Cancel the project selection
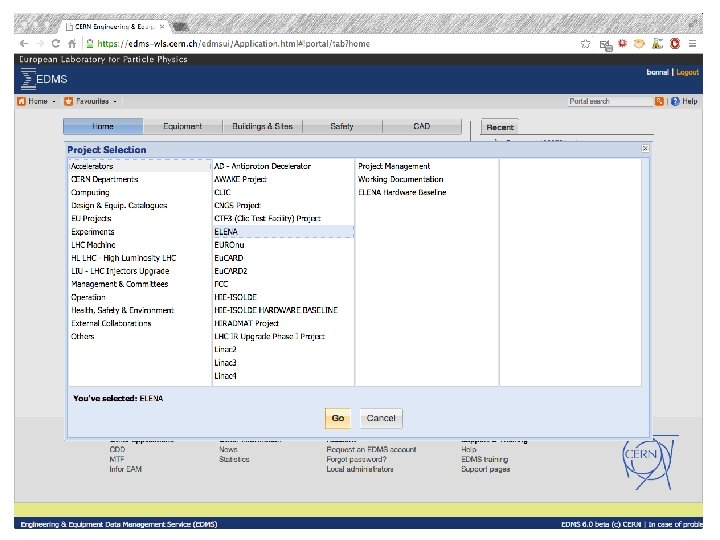The width and height of the screenshot is (720, 540). tap(381, 418)
